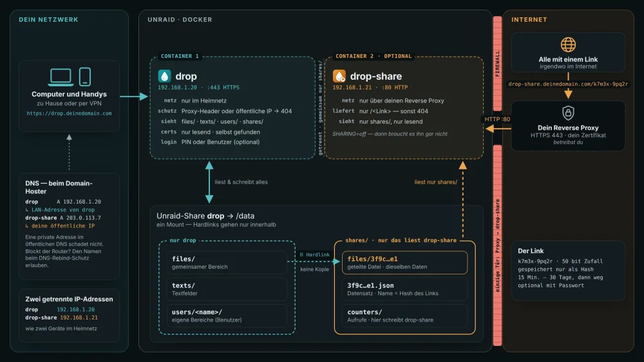The height and width of the screenshot is (362, 644).
Task: Click the row 'netz nur über deinen Reverse Proxy'
Action: pos(393,100)
